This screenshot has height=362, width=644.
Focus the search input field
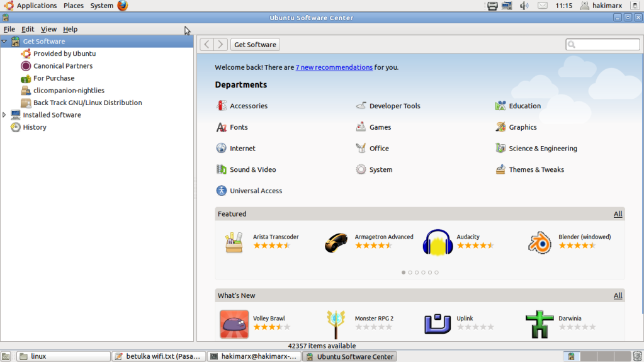point(602,44)
